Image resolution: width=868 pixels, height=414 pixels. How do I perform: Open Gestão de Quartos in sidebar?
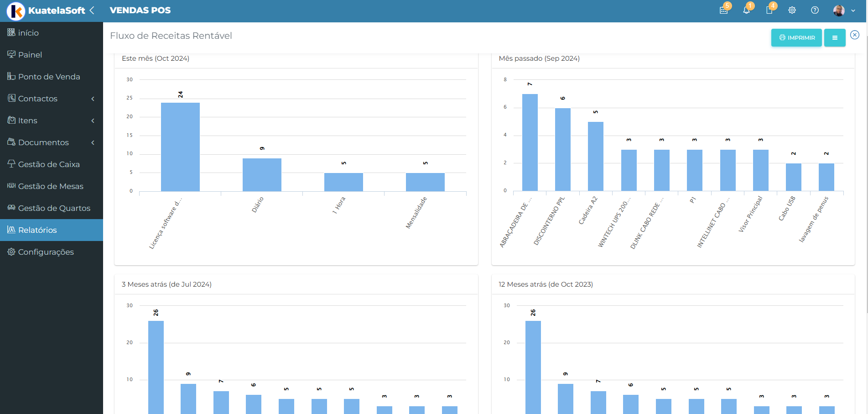(x=54, y=208)
